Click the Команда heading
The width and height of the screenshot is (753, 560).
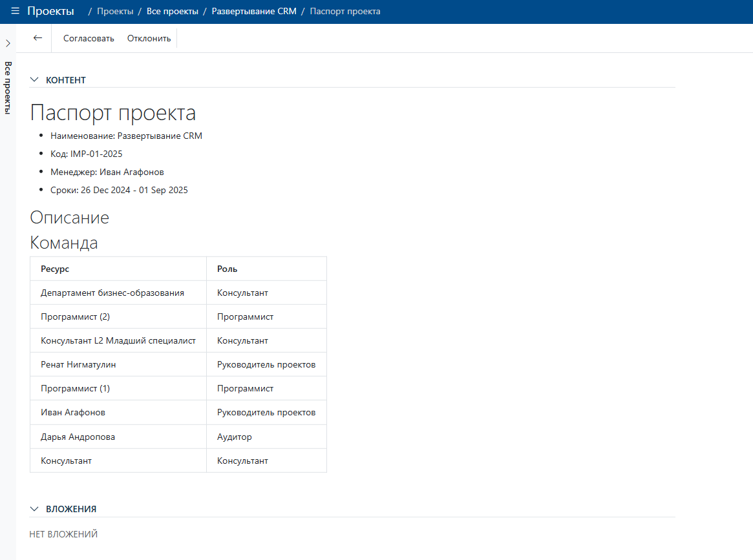tap(64, 242)
